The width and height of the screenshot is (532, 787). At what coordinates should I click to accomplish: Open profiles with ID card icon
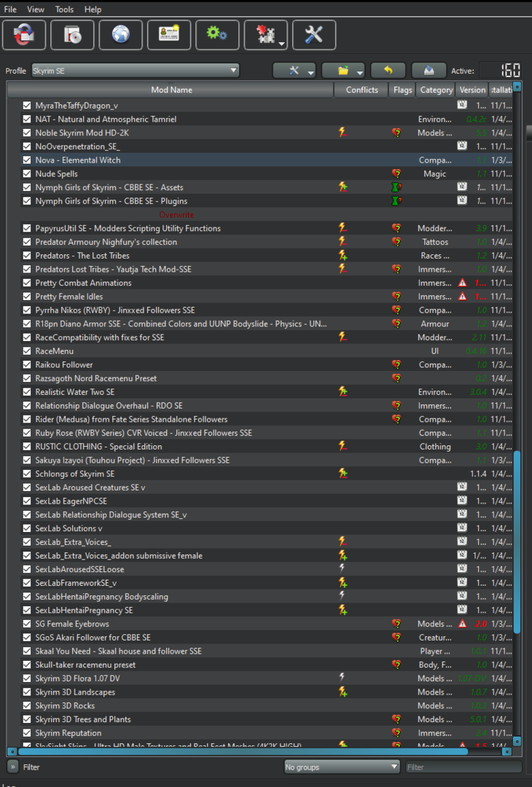pyautogui.click(x=168, y=35)
